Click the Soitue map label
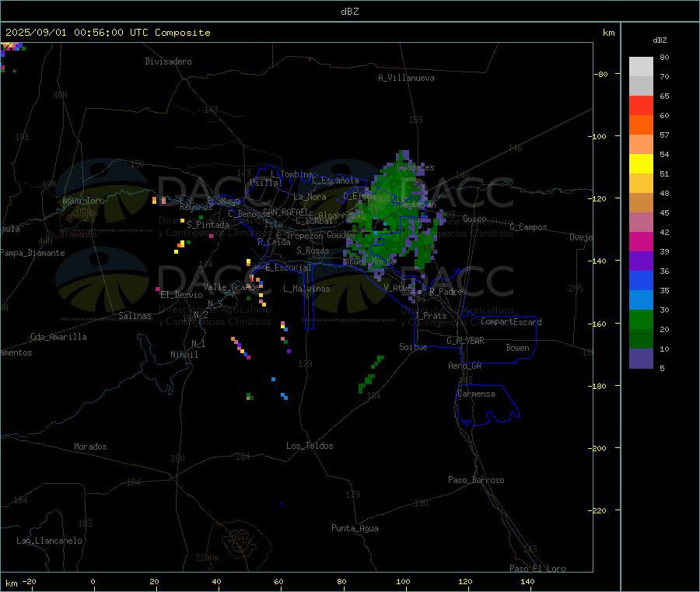The height and width of the screenshot is (592, 700). click(x=413, y=347)
